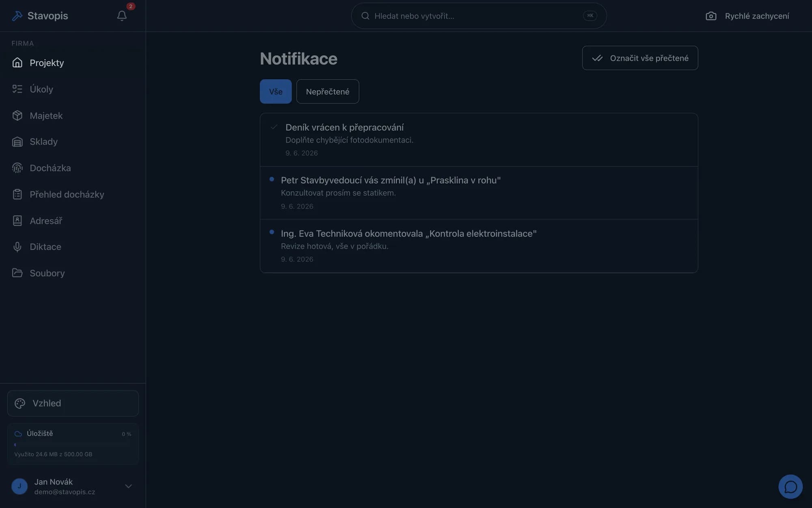Click the storage usage progress bar

click(73, 445)
